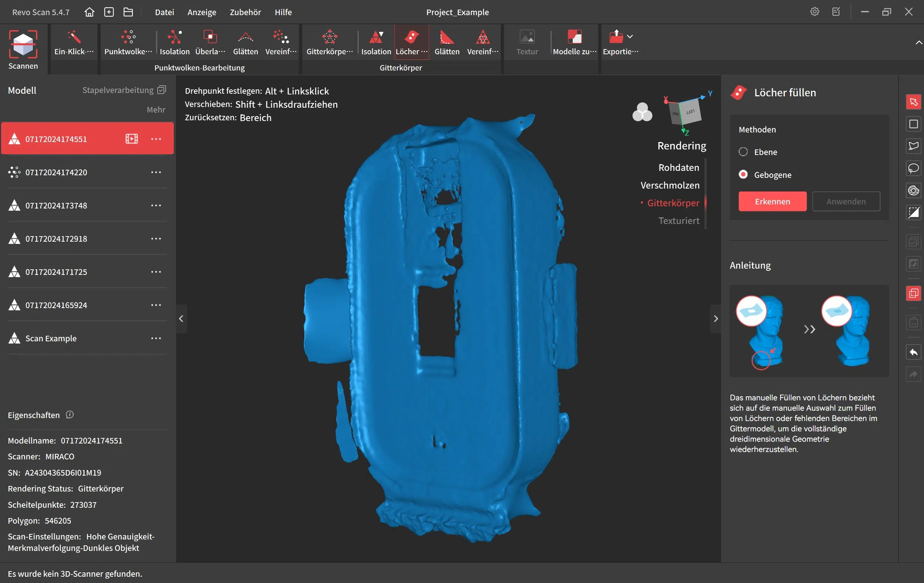
Task: Switch rendering to Verschmolzen
Action: tap(670, 185)
